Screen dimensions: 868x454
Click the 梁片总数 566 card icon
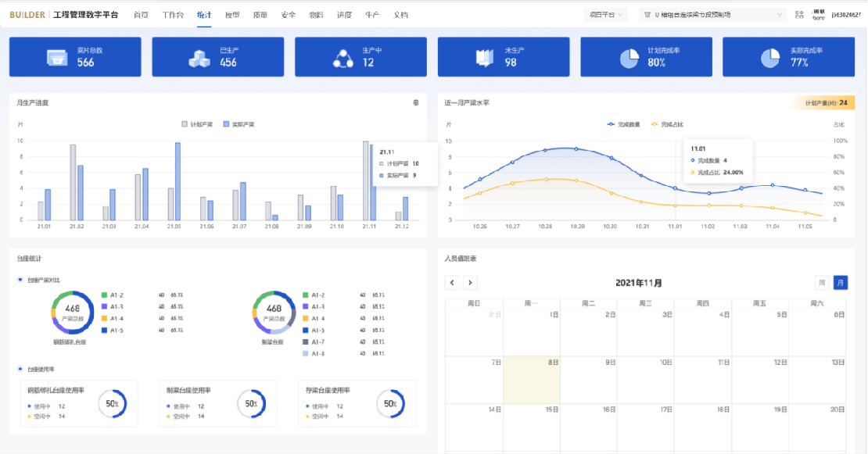(x=56, y=58)
